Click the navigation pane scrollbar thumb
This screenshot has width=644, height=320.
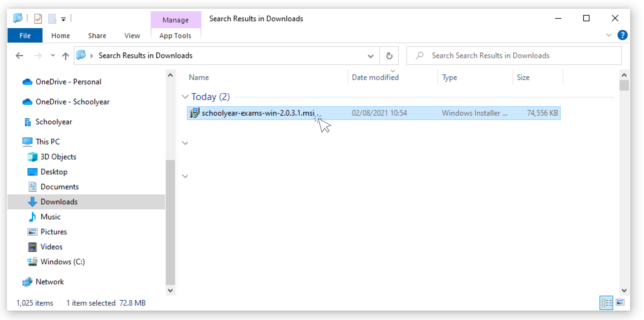(170, 223)
